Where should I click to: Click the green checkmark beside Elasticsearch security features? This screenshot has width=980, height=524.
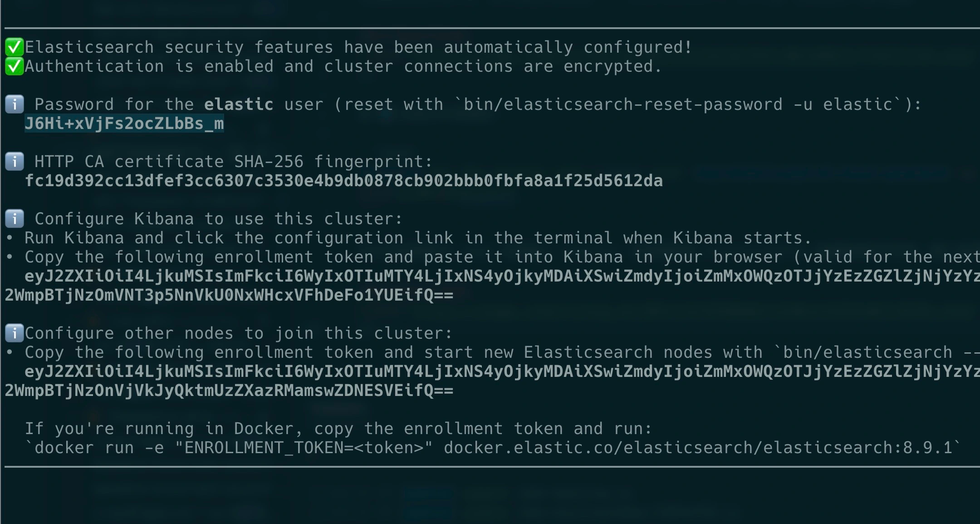[14, 47]
